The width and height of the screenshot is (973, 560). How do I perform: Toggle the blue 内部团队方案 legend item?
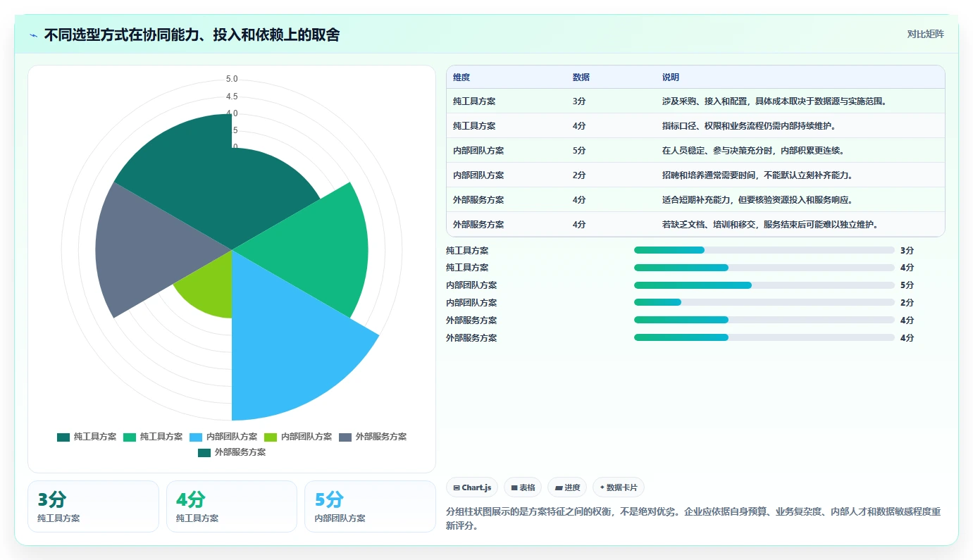(x=223, y=437)
